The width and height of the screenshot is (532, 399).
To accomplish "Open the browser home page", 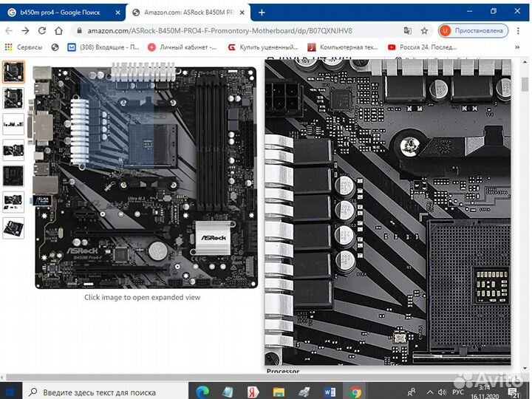I will [58, 31].
